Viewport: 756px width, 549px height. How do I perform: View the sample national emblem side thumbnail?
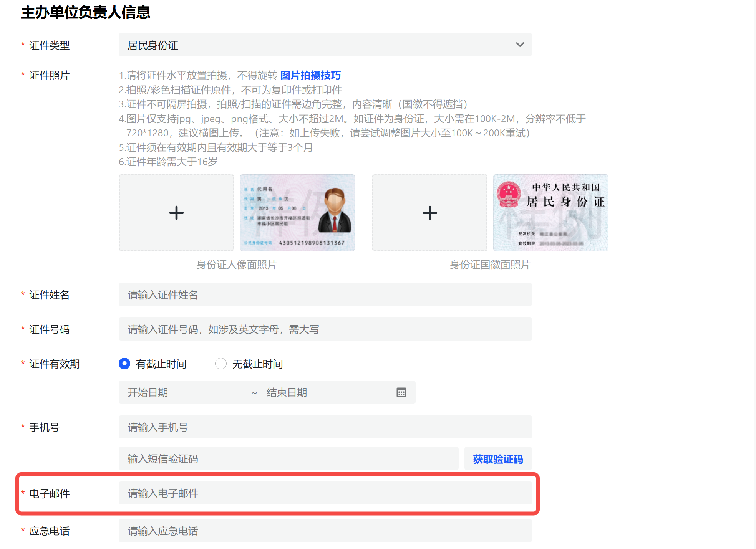[x=550, y=213]
